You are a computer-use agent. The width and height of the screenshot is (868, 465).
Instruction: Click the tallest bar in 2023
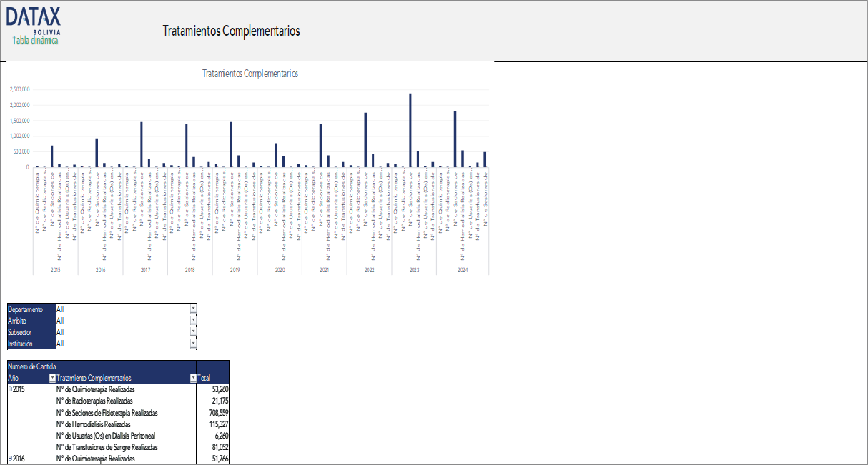[x=410, y=130]
